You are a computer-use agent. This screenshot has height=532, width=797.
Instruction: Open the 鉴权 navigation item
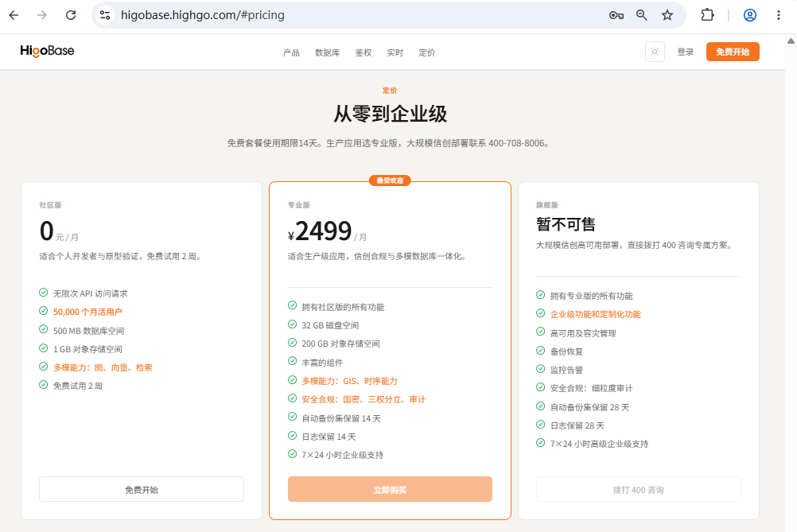[364, 52]
